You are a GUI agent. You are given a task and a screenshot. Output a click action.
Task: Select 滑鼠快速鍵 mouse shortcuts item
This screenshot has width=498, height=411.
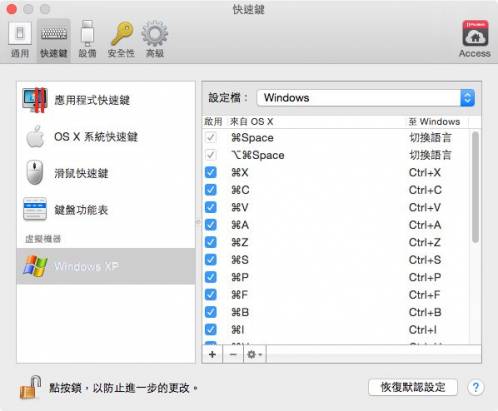pos(106,173)
